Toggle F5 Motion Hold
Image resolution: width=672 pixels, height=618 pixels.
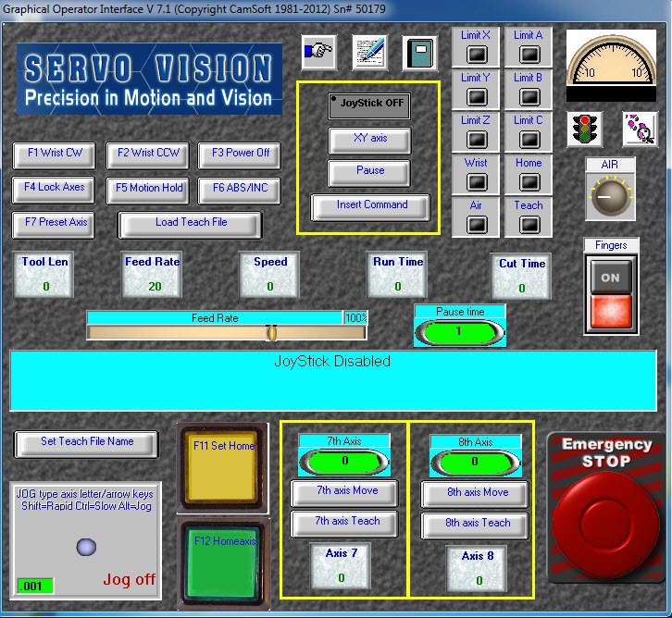pyautogui.click(x=147, y=191)
